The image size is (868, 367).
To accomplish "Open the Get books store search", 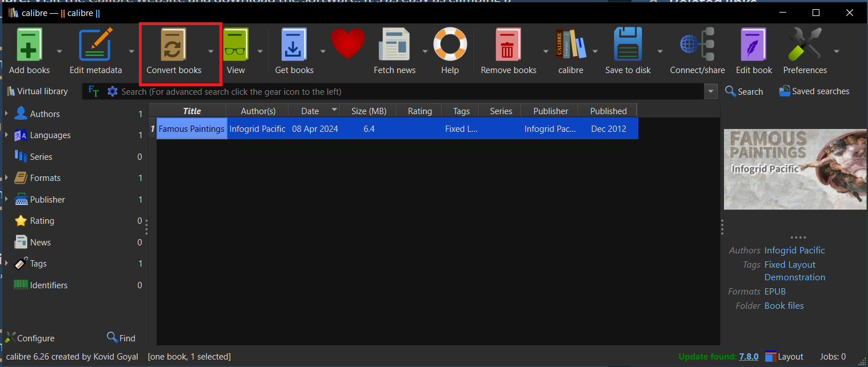I will pos(294,44).
